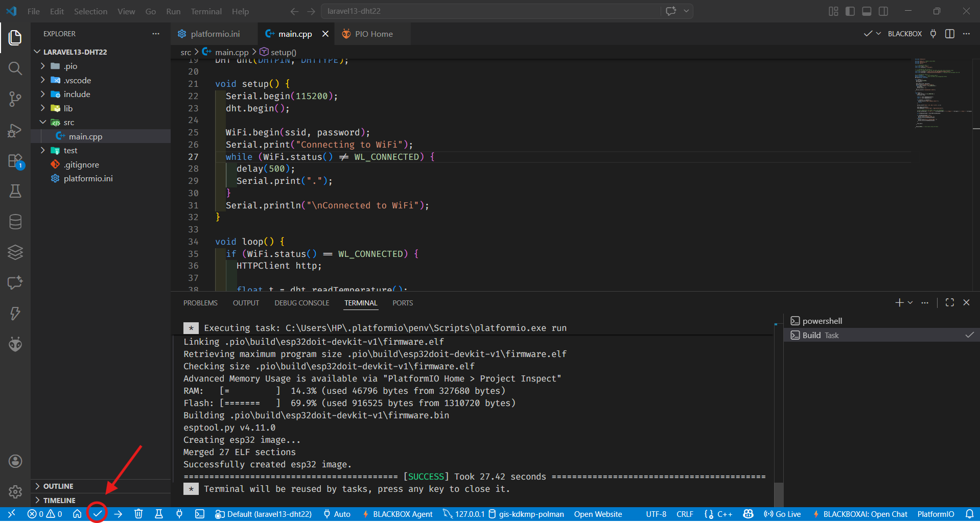
Task: Open Run and Debug view
Action: click(15, 130)
